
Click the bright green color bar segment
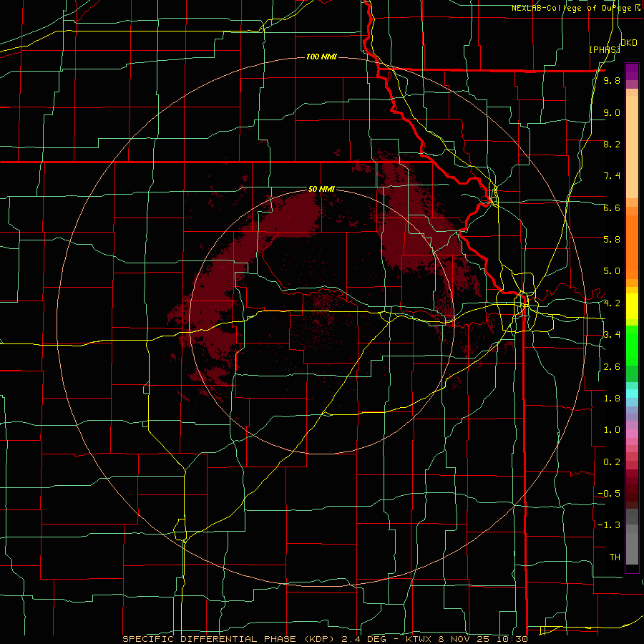(632, 345)
